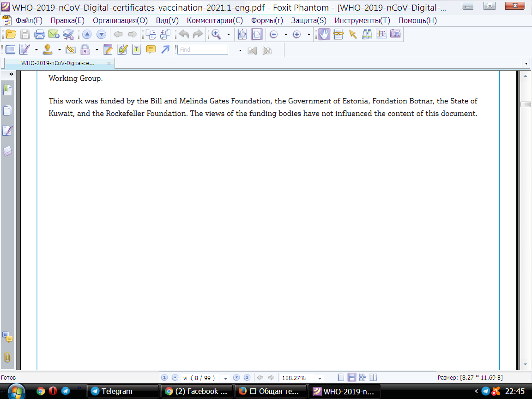Select the Select Text tool icon
The width and height of the screenshot is (532, 399).
[381, 34]
